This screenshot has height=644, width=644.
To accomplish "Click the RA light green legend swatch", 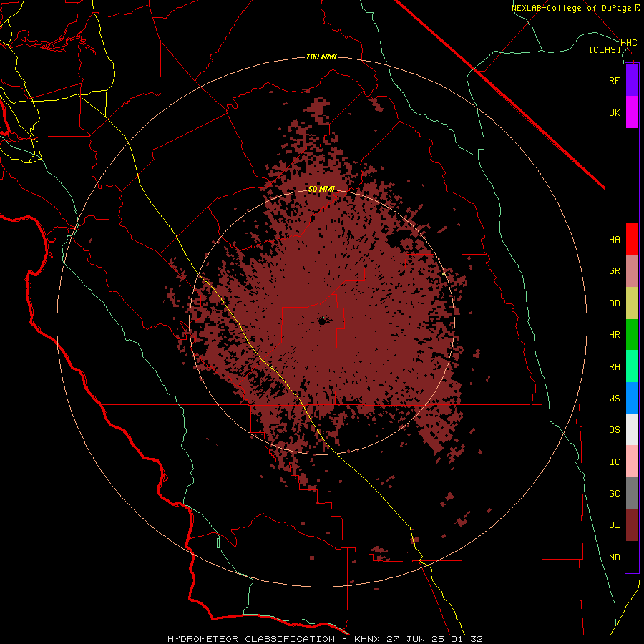I will click(632, 366).
